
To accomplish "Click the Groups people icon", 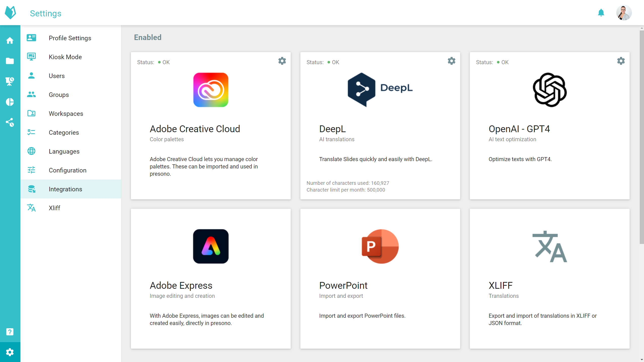I will pyautogui.click(x=31, y=94).
